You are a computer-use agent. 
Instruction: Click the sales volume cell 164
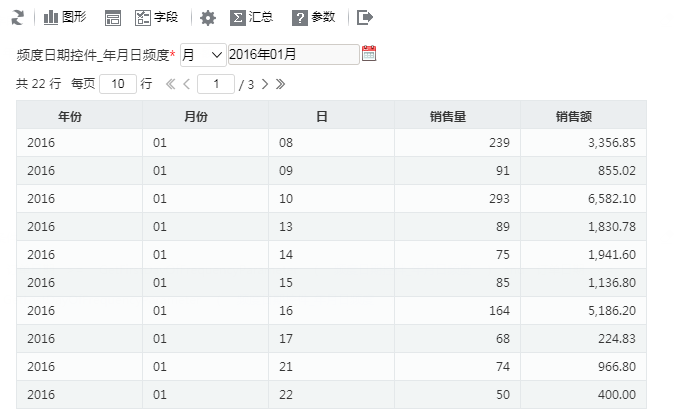457,311
